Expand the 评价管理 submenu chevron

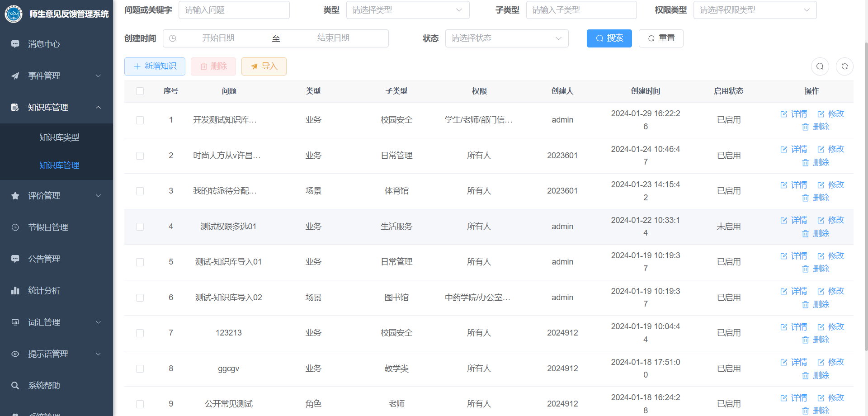point(98,195)
